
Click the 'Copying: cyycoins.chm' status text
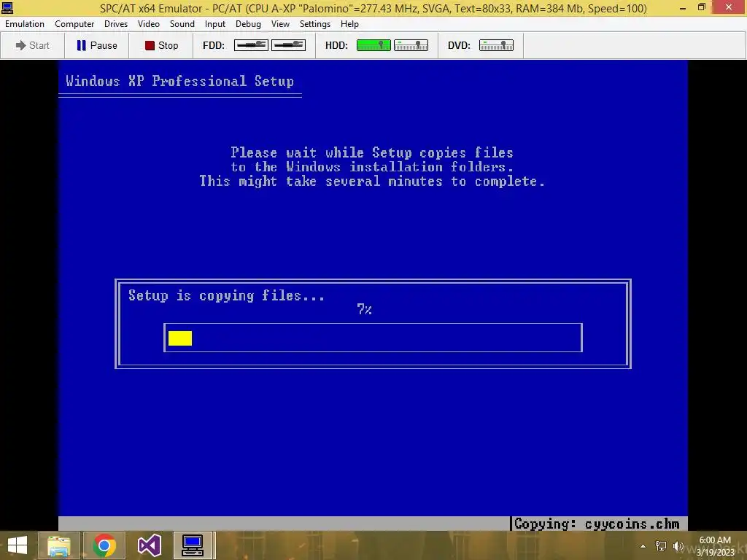click(x=597, y=524)
